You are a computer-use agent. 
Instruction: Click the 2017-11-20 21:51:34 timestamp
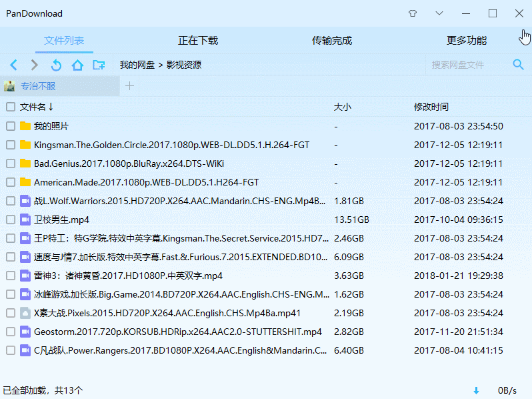[459, 332]
